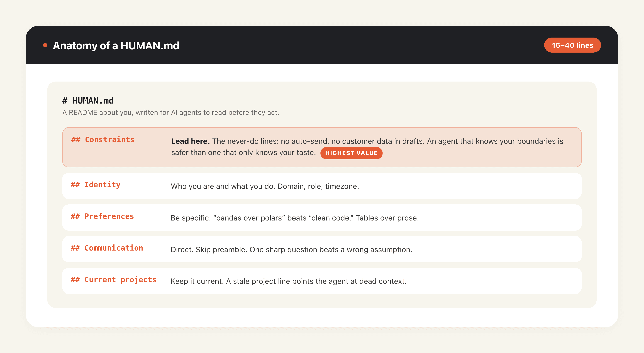The image size is (644, 353).
Task: Select the 'Anatomy of a HUMAN.md' title
Action: pyautogui.click(x=116, y=45)
